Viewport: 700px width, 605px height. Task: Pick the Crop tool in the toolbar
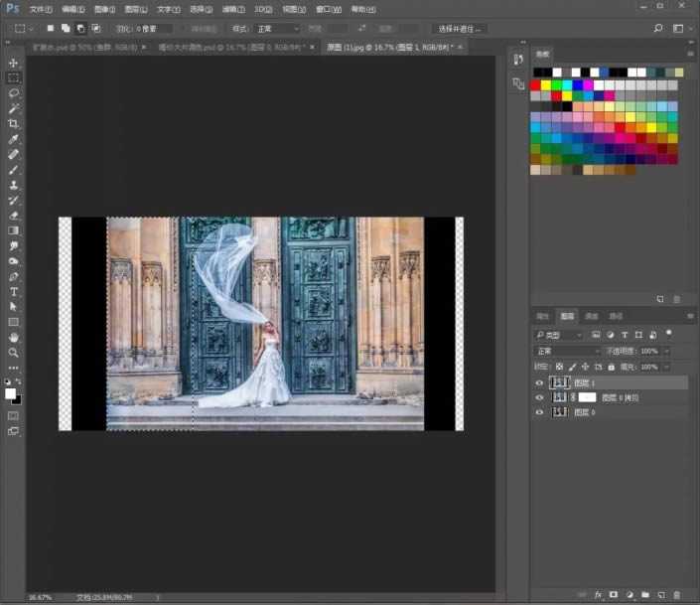click(x=14, y=123)
